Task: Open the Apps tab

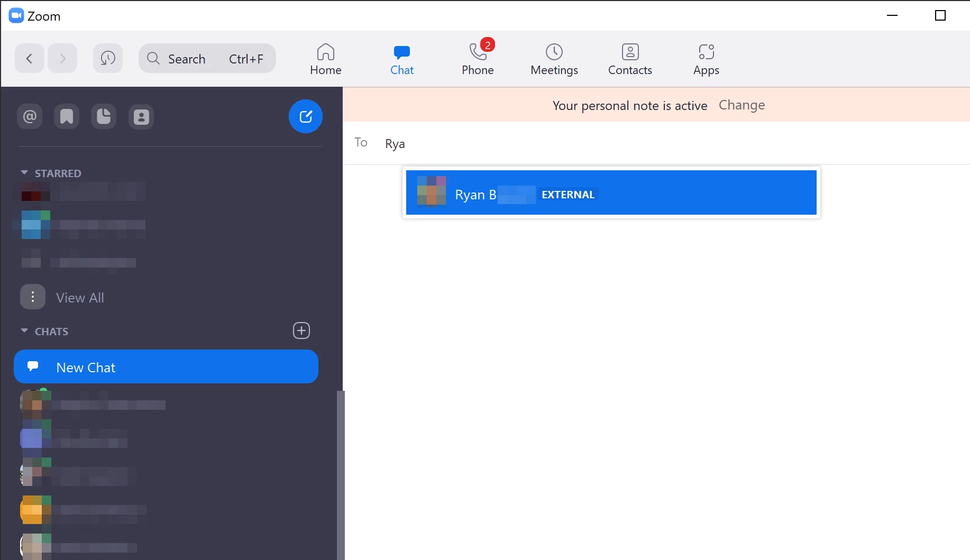Action: pos(707,59)
